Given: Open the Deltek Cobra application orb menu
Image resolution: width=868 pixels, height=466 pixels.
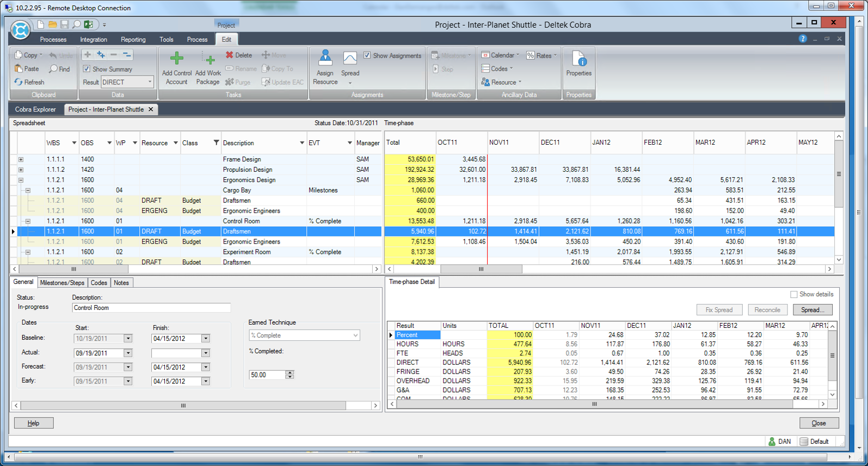Looking at the screenshot, I should (20, 30).
